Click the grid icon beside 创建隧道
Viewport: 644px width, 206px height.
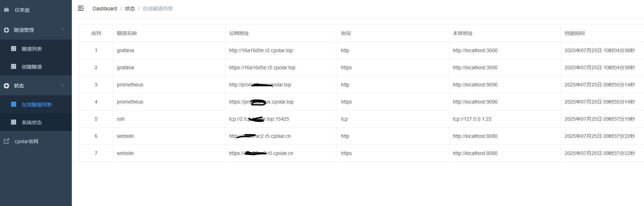coord(14,66)
